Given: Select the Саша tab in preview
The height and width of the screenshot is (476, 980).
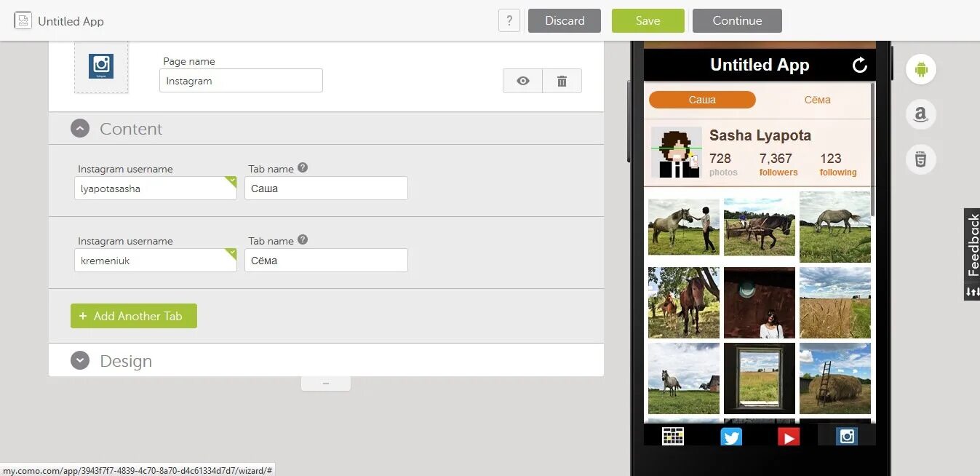Looking at the screenshot, I should [x=702, y=100].
